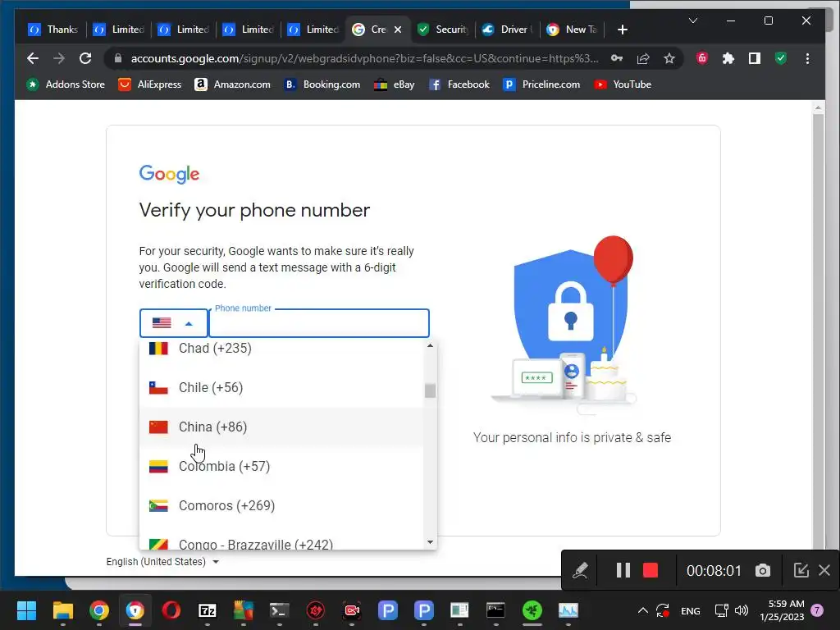Open Google Chrome from taskbar
Screen dimensions: 840x630
point(99,610)
